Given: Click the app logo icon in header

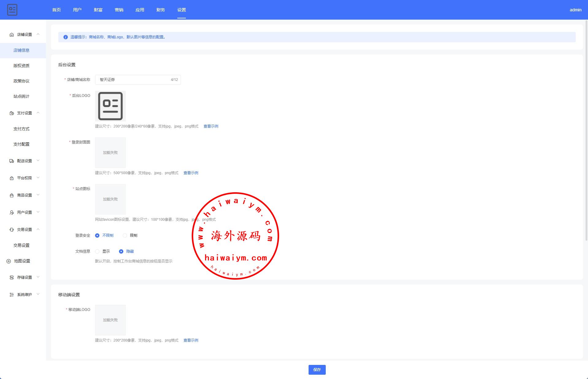Looking at the screenshot, I should click(12, 10).
